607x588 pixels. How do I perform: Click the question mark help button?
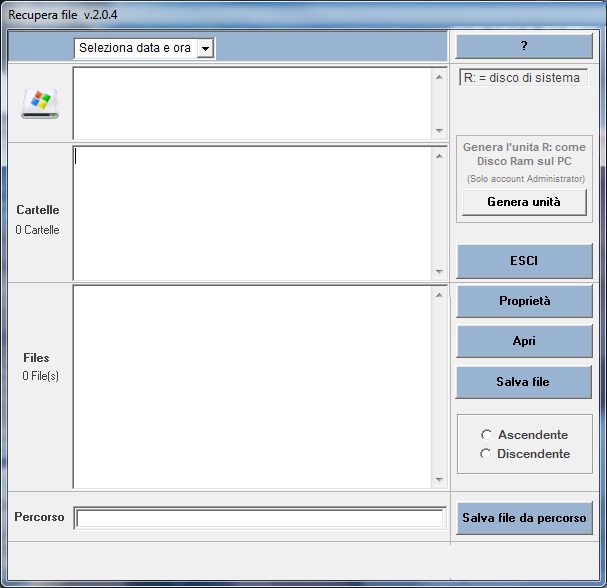pos(524,46)
